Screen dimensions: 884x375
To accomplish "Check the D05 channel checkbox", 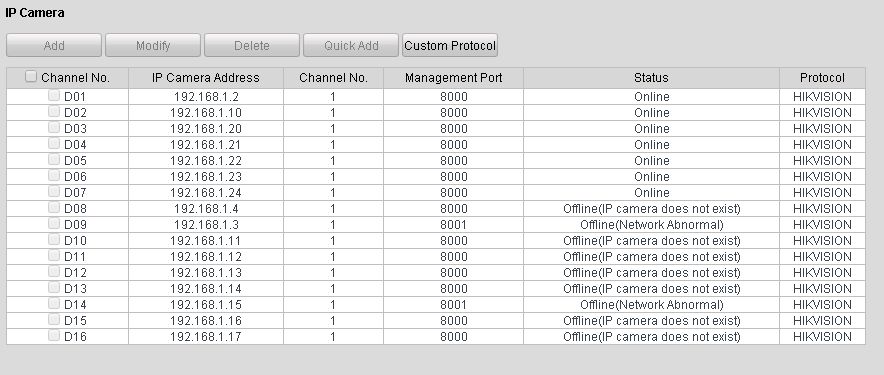I will pos(54,160).
